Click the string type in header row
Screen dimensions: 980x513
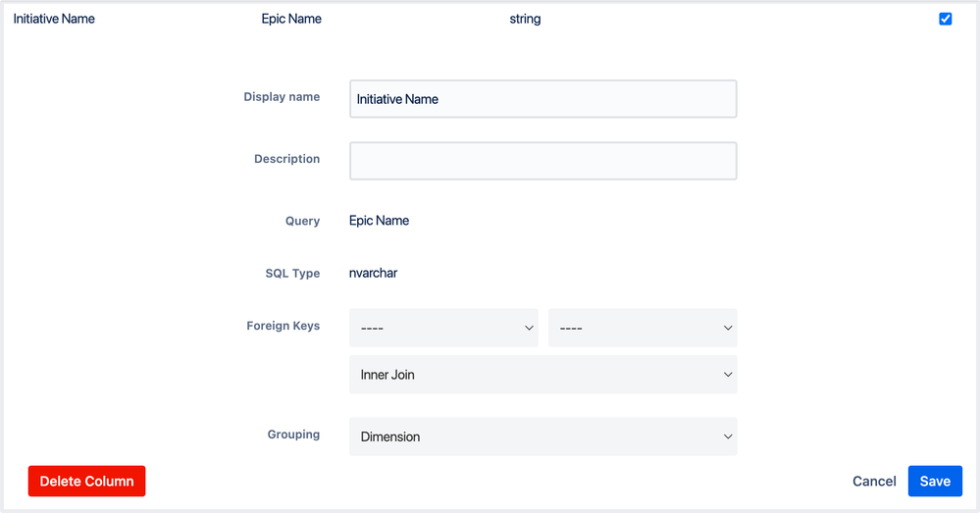point(525,19)
